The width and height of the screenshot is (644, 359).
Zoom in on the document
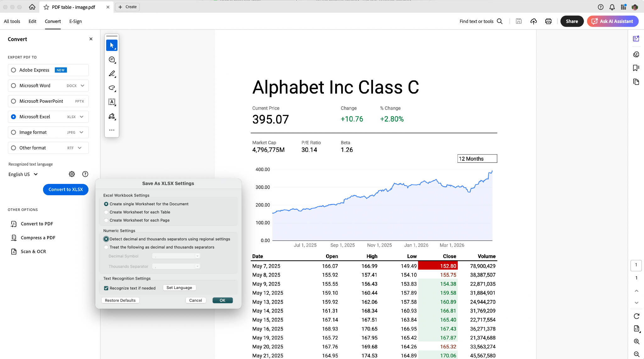(x=636, y=342)
